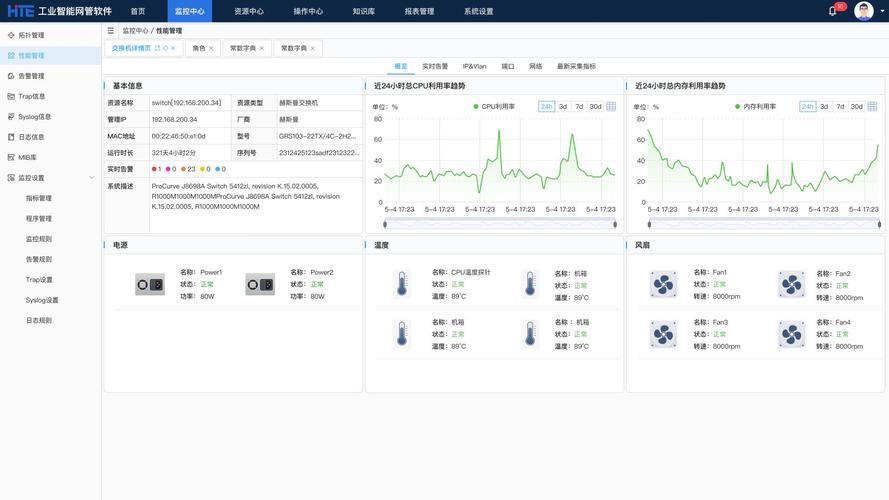Click the 监控中心 breadcrumb link
Screen dimensions: 889x500
click(136, 31)
